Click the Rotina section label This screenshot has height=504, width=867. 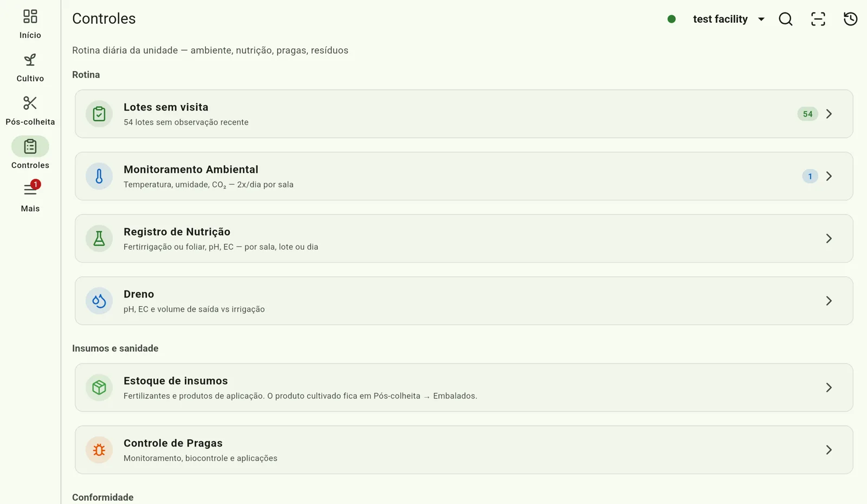[86, 75]
